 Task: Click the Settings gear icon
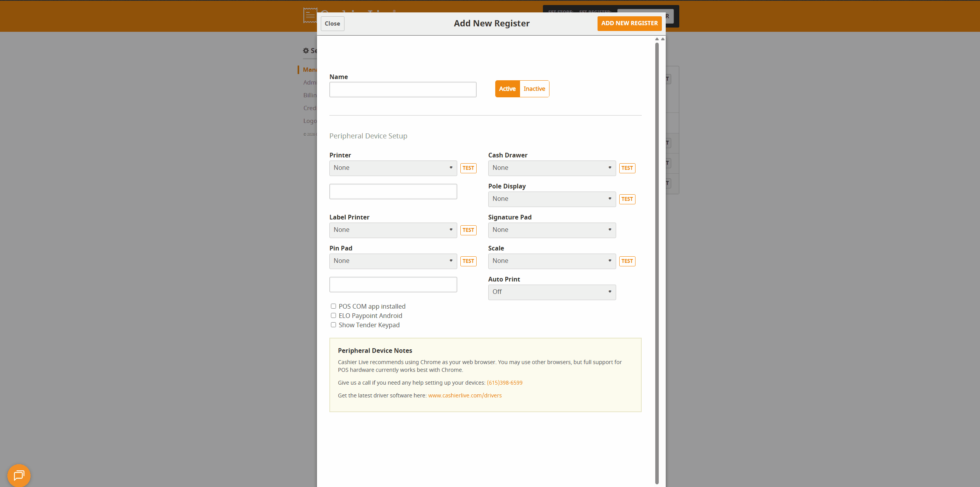coord(306,50)
